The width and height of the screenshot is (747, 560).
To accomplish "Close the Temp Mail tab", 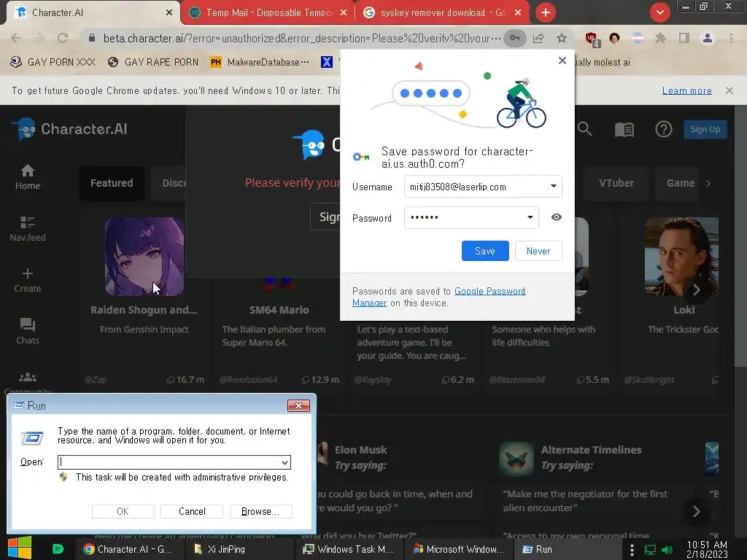I will [x=344, y=13].
